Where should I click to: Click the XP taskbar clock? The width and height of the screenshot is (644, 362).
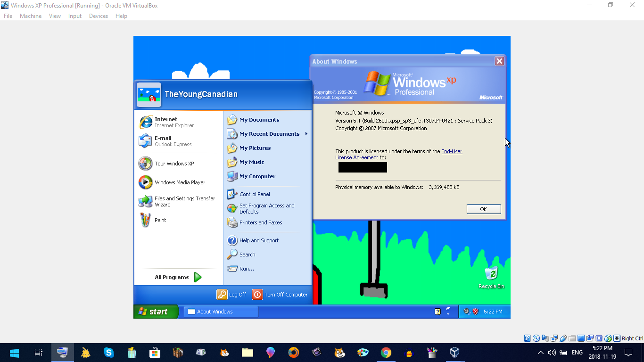point(493,312)
